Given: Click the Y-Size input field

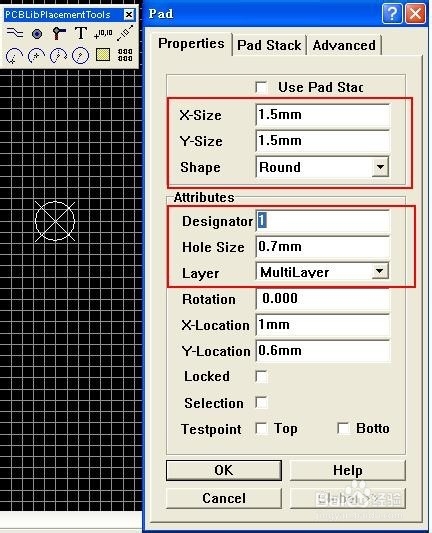Looking at the screenshot, I should click(x=323, y=141).
